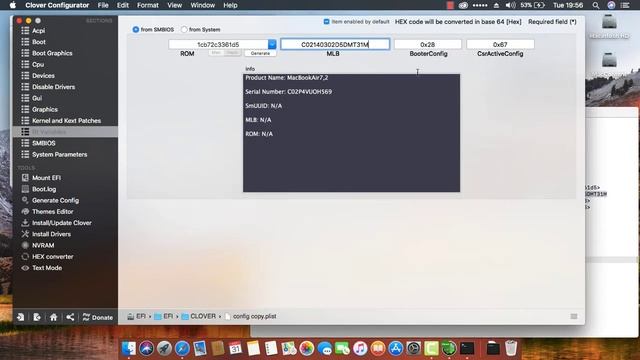The height and width of the screenshot is (360, 640).
Task: Click the 'ROM: N/A' line in info box
Action: pos(259,134)
